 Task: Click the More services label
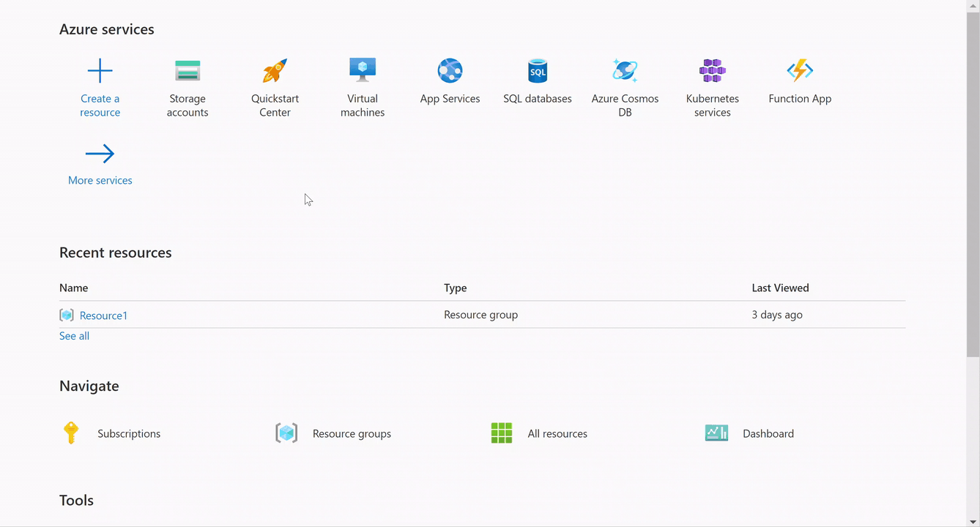pyautogui.click(x=100, y=180)
